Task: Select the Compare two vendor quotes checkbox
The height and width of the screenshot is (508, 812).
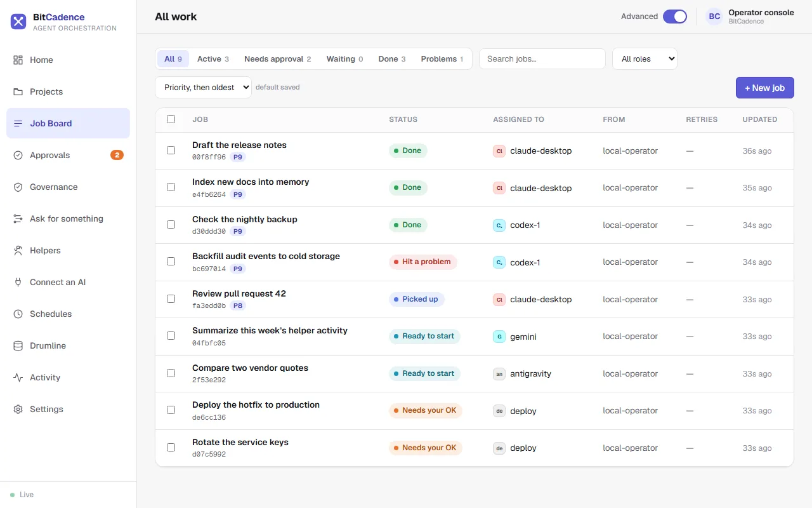Action: coord(171,373)
